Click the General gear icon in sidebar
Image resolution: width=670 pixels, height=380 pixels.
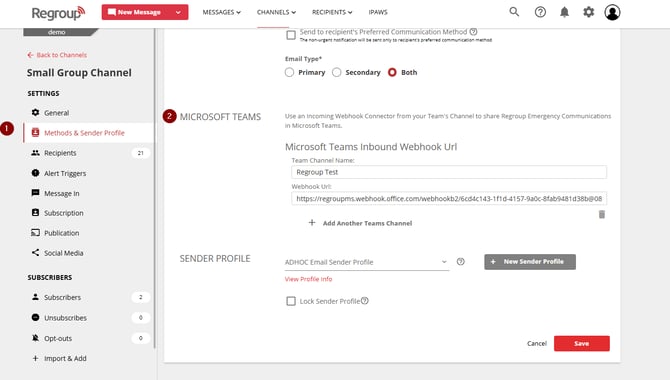click(35, 112)
